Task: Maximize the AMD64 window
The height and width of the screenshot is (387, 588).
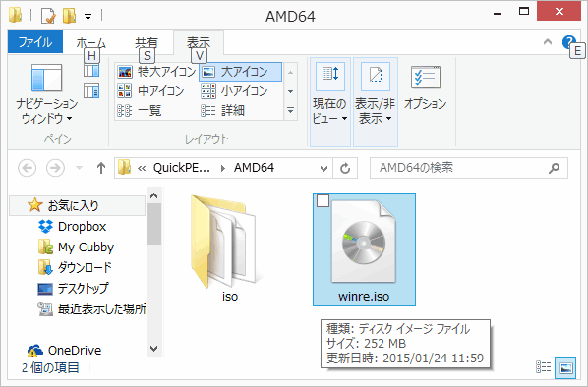Action: pos(524,11)
